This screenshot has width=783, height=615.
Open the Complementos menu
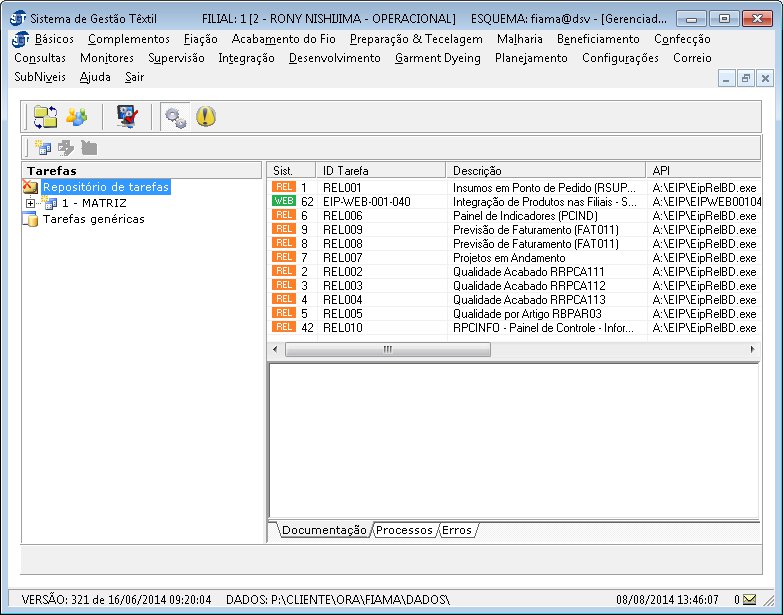pyautogui.click(x=129, y=39)
